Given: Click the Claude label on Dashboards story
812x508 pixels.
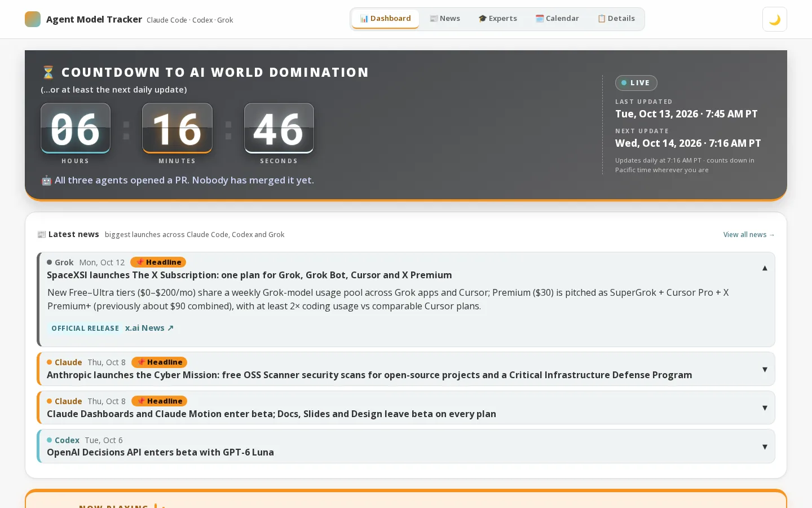Looking at the screenshot, I should pos(64,401).
